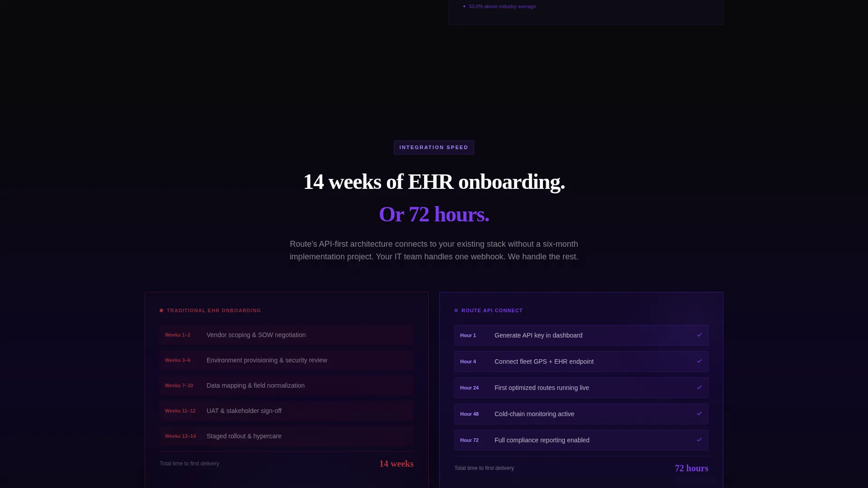The width and height of the screenshot is (868, 488).
Task: Click the 'Route API Connect' card title
Action: coord(492,310)
